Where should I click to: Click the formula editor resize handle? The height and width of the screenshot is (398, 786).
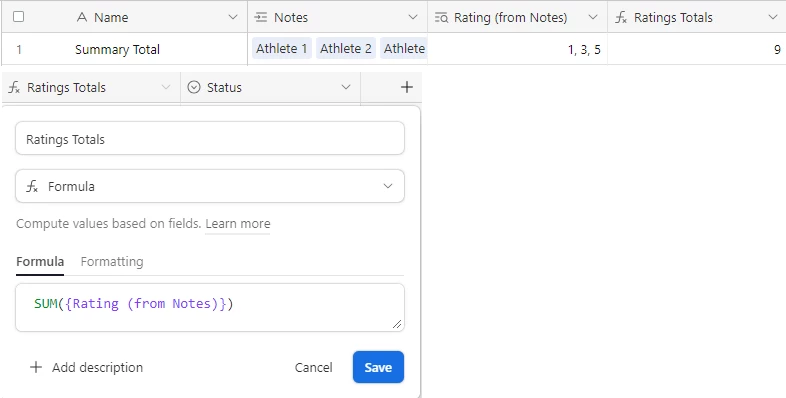click(397, 324)
